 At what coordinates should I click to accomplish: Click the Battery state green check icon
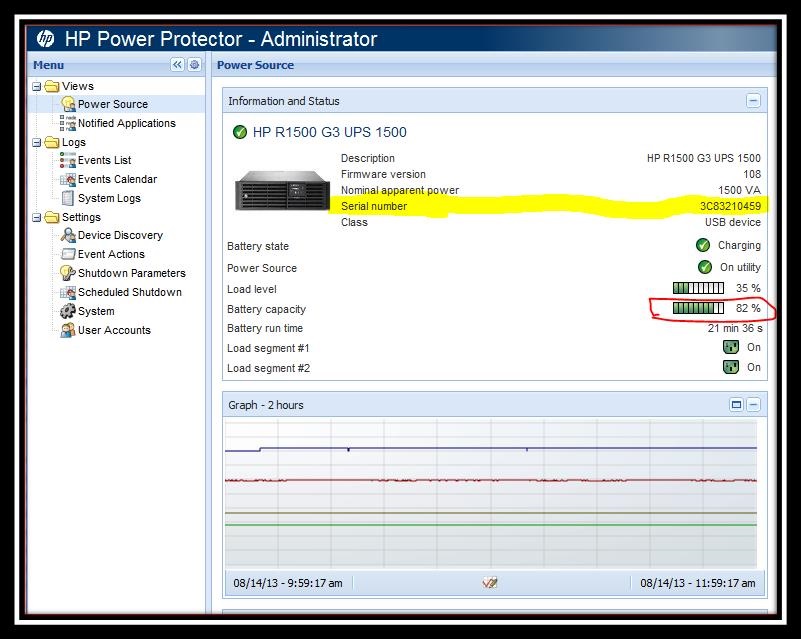coord(703,245)
